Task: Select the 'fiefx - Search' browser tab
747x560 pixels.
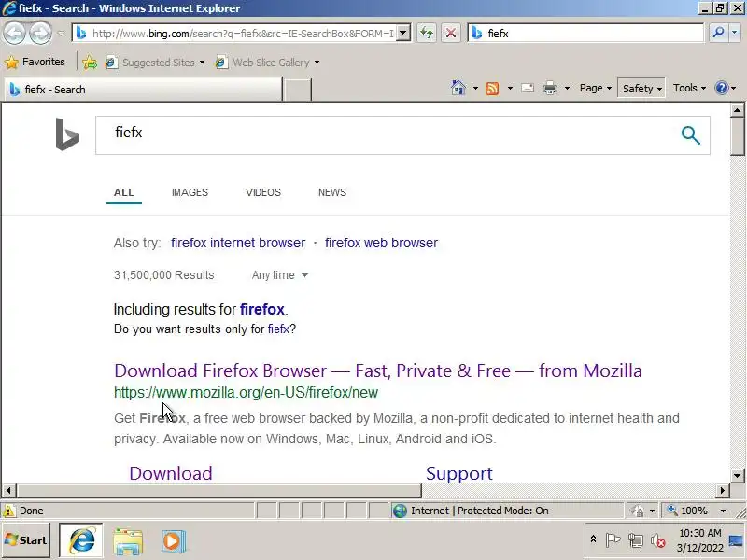Action: point(144,90)
